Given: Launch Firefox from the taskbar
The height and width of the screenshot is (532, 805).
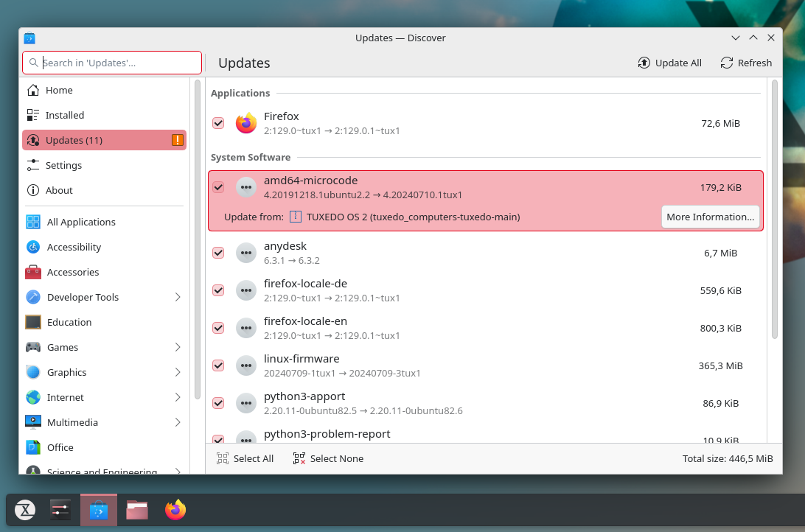Looking at the screenshot, I should pyautogui.click(x=175, y=510).
